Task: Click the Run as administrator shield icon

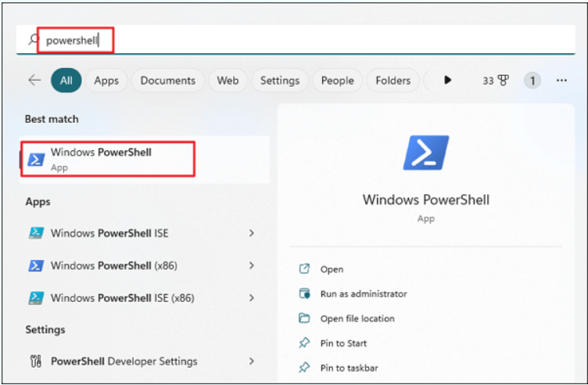Action: point(304,293)
